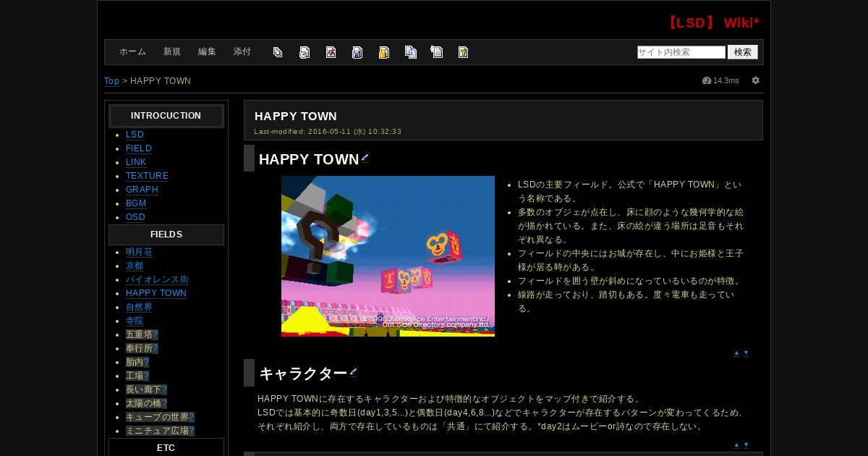Screen dimensions: 868x456
Task: Open the 【LSD】 Wiki* site title
Action: (712, 22)
